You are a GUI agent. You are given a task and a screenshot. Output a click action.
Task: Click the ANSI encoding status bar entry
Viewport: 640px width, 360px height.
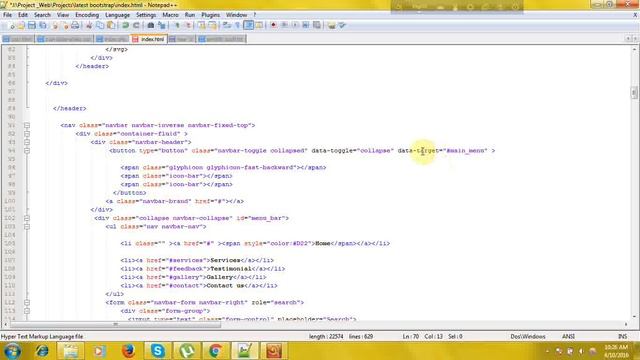568,337
